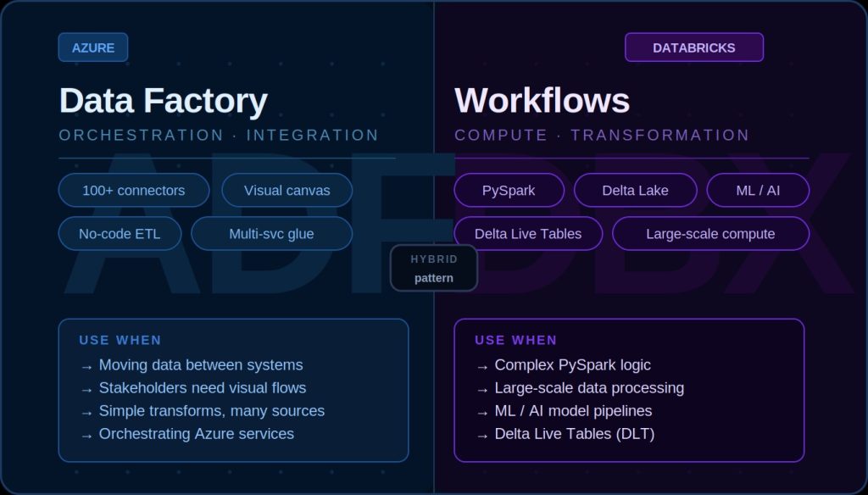Click the HYBRID pattern center badge
The height and width of the screenshot is (495, 868).
[x=434, y=268]
